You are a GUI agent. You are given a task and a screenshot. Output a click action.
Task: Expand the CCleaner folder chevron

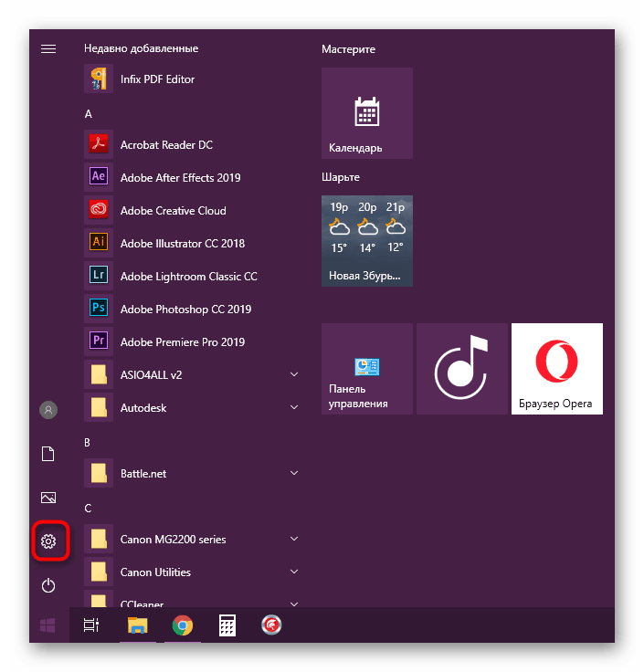coord(294,604)
